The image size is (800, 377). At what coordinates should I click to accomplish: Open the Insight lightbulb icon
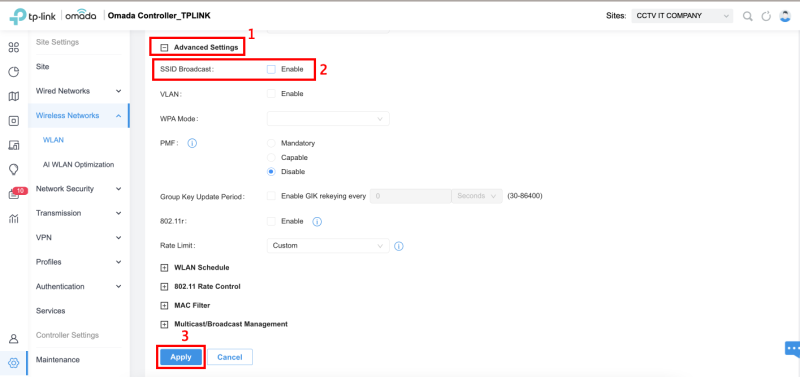point(14,169)
